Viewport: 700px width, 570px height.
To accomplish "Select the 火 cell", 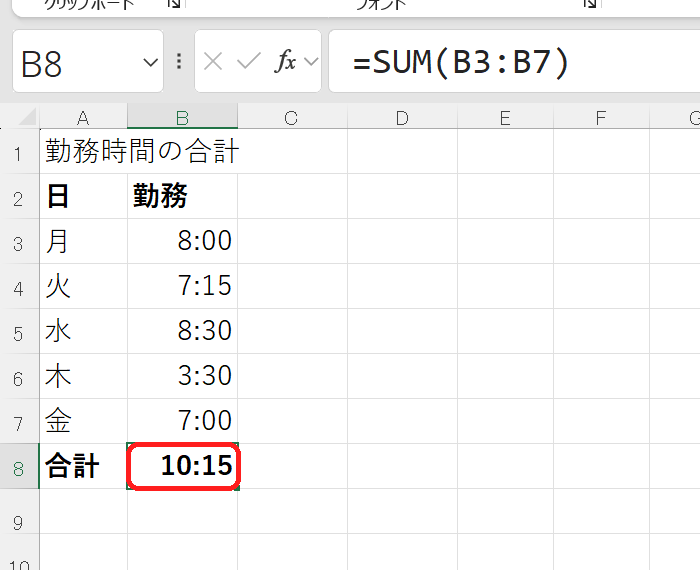I will [83, 287].
